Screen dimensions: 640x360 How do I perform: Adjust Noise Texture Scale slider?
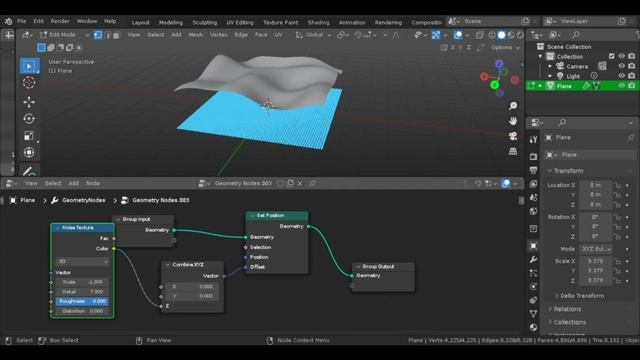[82, 282]
